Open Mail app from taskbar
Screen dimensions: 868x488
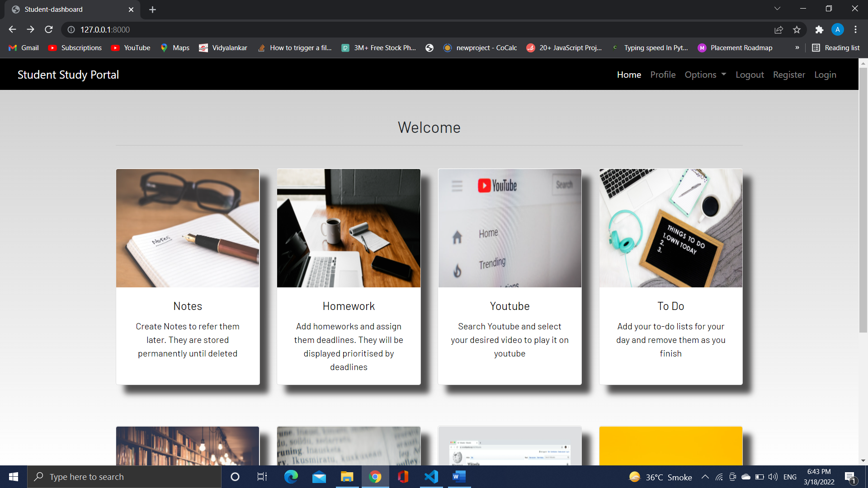319,477
